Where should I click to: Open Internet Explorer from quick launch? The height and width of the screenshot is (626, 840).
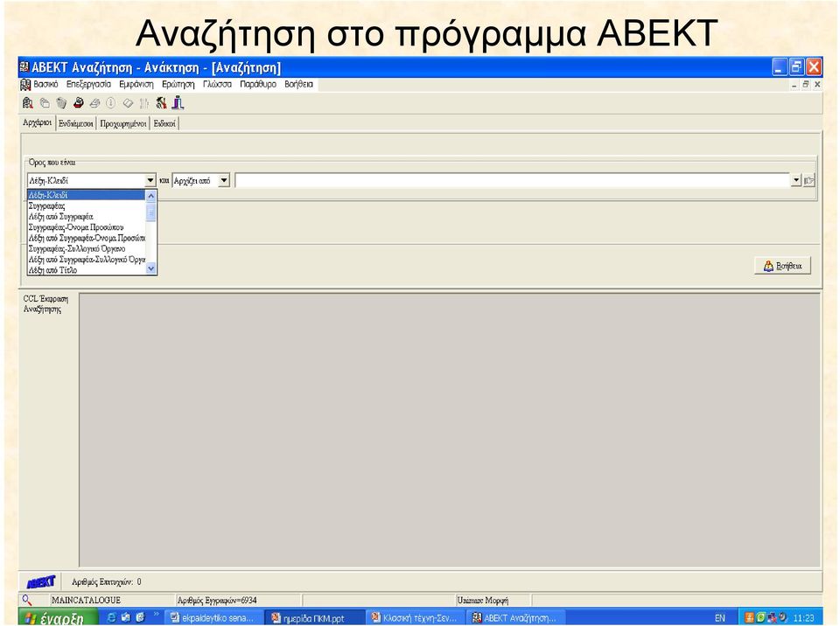[111, 617]
